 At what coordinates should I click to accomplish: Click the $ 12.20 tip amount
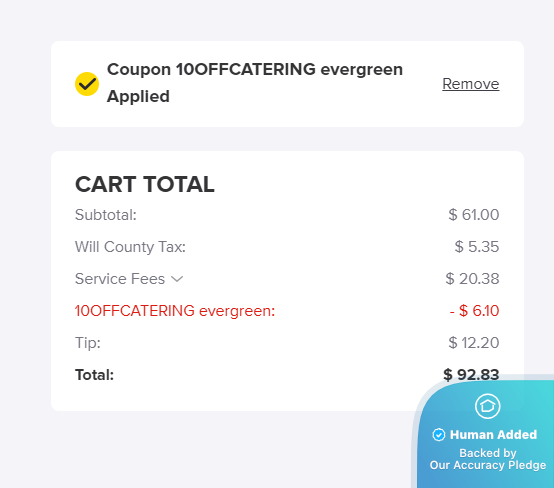(x=474, y=343)
